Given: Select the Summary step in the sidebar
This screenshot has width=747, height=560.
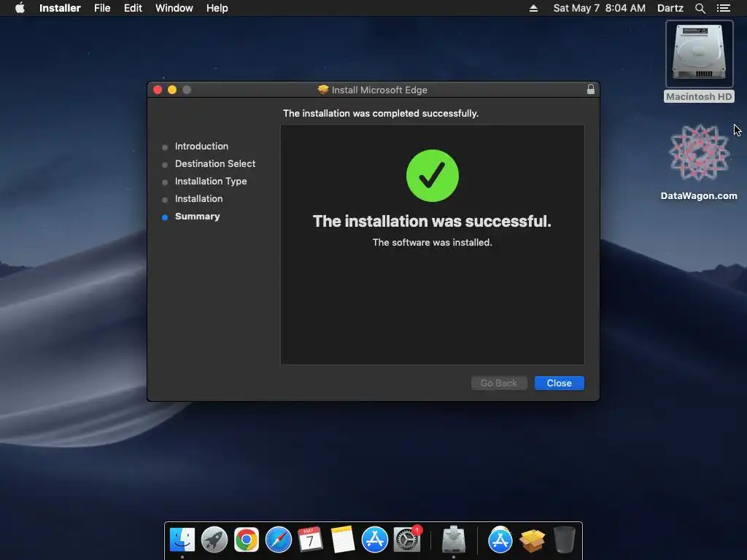Looking at the screenshot, I should [x=197, y=216].
